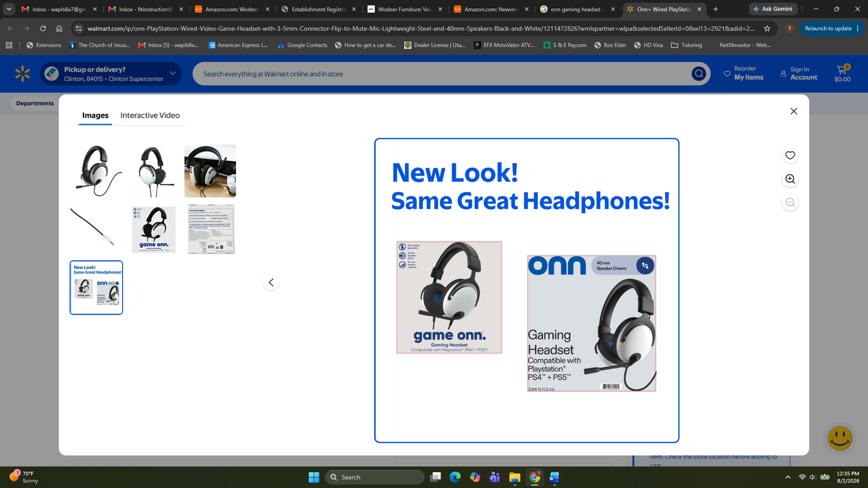Viewport: 868px width, 488px height.
Task: Open Microsoft Edge from the taskbar
Action: [x=455, y=477]
